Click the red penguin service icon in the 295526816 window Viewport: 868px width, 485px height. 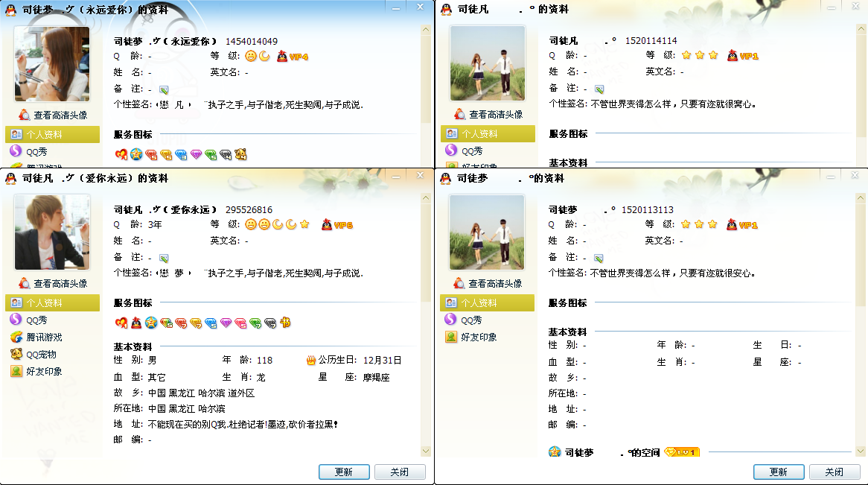click(136, 323)
